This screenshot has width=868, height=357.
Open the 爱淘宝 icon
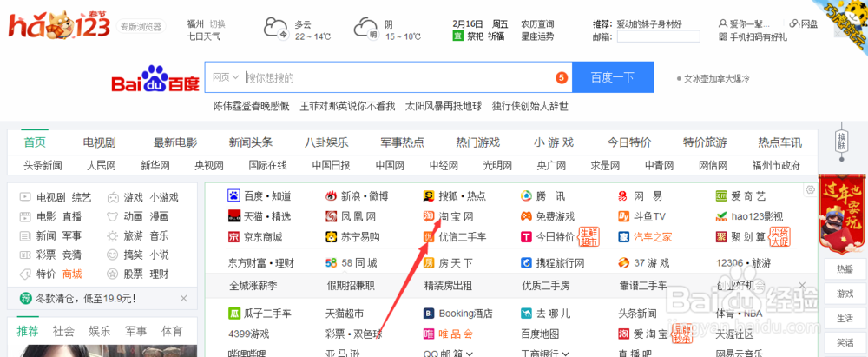(623, 334)
